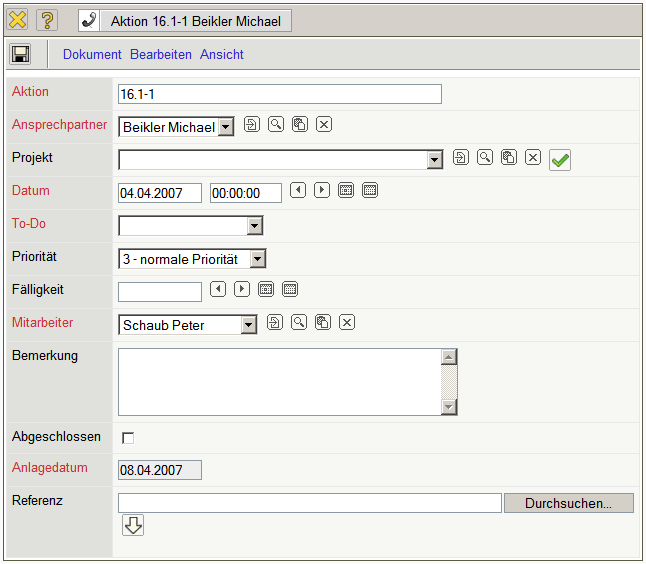
Task: Click the yellow question mark help icon
Action: pyautogui.click(x=47, y=20)
